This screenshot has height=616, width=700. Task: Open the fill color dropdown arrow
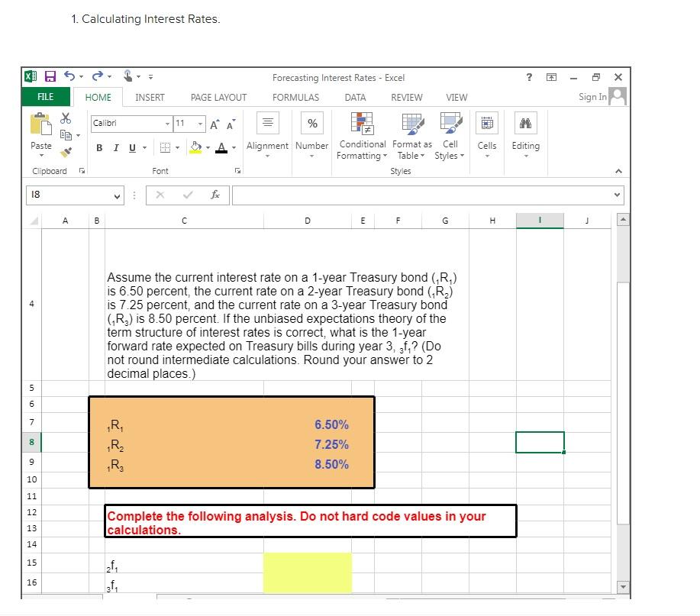208,148
